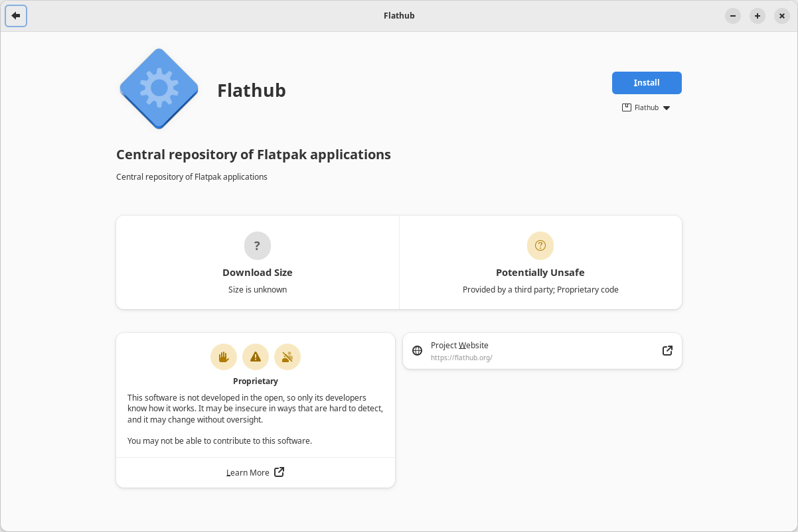This screenshot has width=798, height=532.
Task: Select the raised hand Proprietary warning icon
Action: coord(224,356)
